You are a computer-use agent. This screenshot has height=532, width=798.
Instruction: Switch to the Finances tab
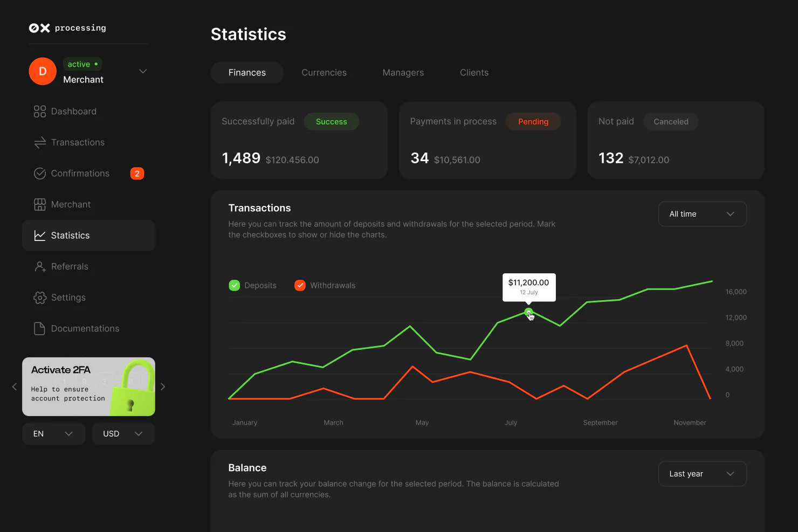pos(247,73)
